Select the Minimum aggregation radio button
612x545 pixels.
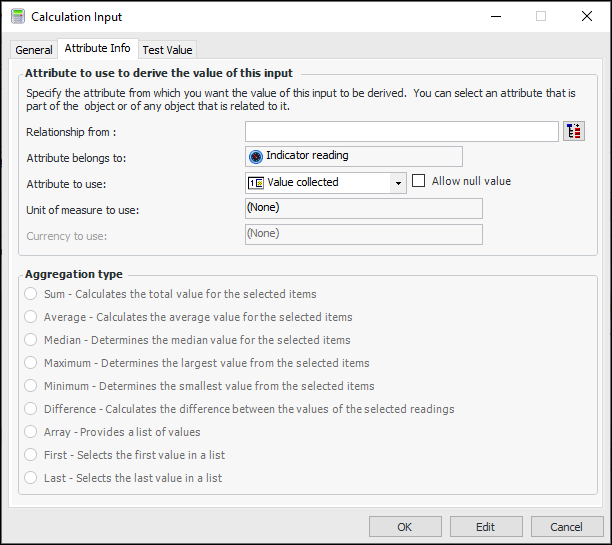[x=31, y=386]
